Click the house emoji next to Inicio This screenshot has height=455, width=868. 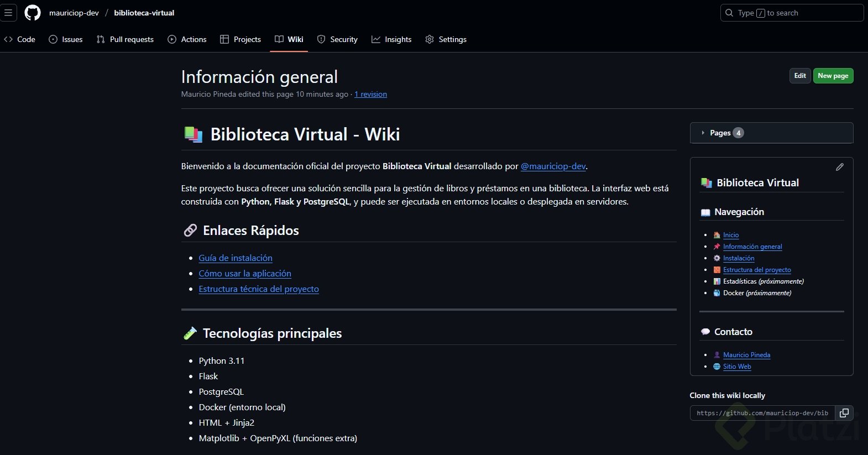click(717, 235)
